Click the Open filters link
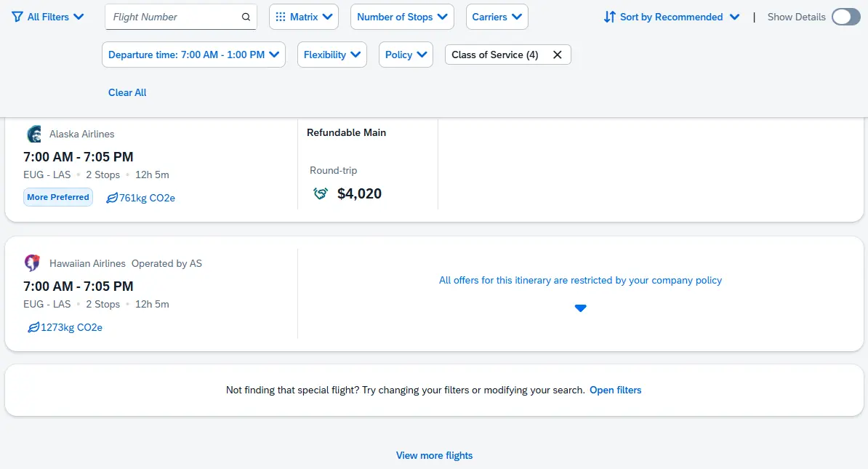 (x=616, y=390)
